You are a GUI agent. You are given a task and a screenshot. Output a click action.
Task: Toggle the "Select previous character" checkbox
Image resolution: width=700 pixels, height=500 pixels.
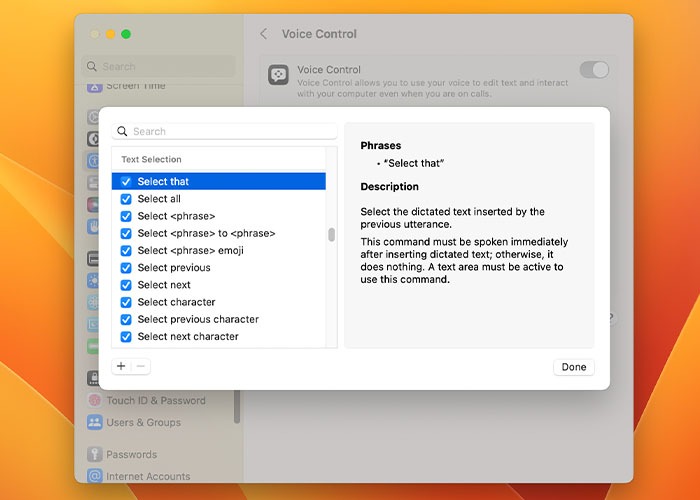click(126, 319)
